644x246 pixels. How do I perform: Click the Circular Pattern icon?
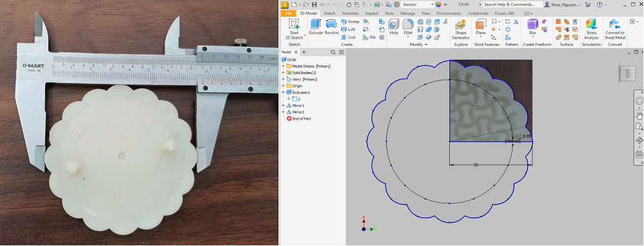(x=508, y=29)
